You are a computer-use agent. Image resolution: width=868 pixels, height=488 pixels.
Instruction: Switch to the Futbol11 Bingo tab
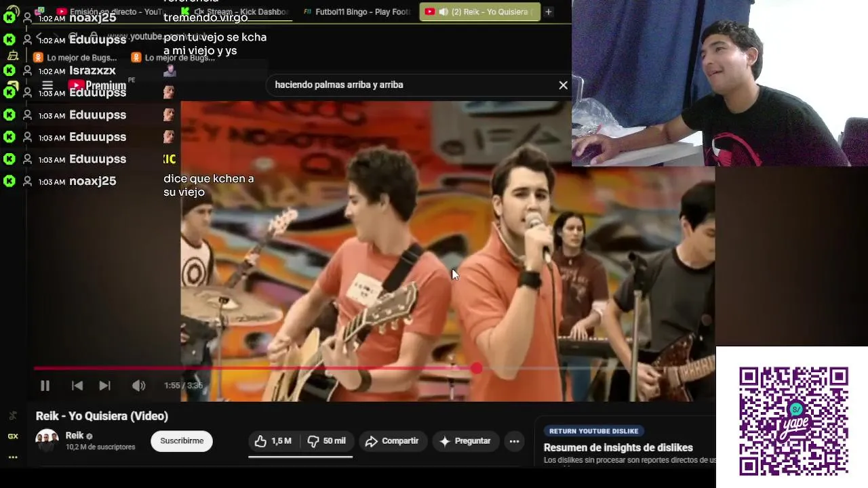(x=356, y=12)
